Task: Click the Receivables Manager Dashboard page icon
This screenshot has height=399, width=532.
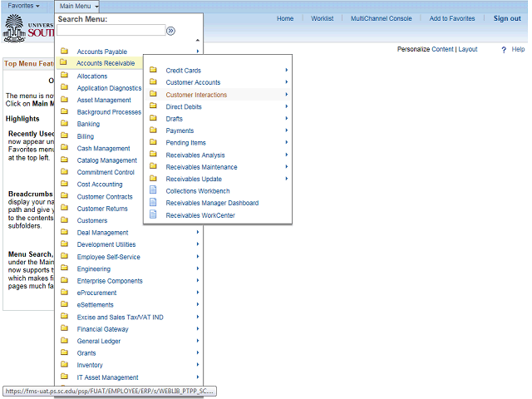Action: tap(153, 203)
